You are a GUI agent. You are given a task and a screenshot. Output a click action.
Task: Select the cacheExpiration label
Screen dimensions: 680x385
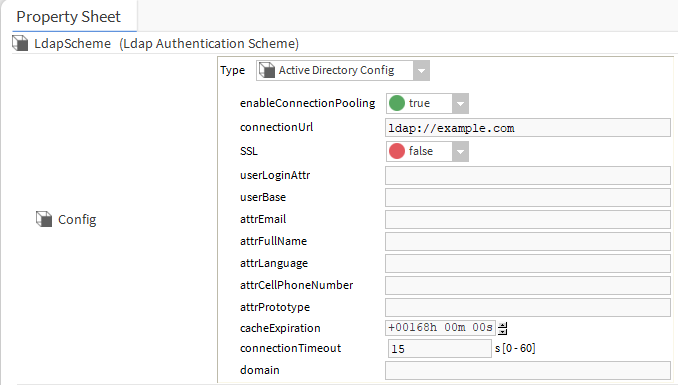280,328
